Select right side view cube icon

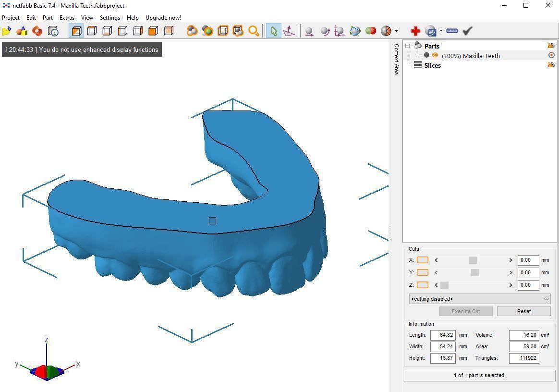[138, 31]
